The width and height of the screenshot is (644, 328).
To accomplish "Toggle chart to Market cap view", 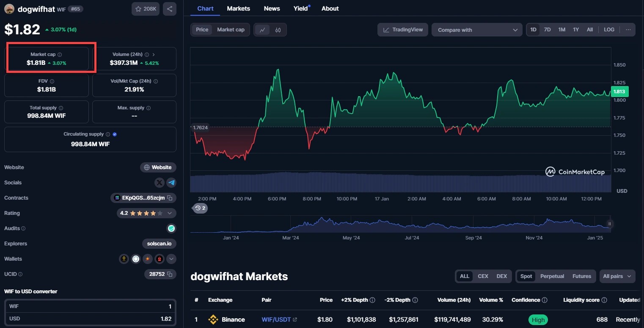I will point(231,30).
